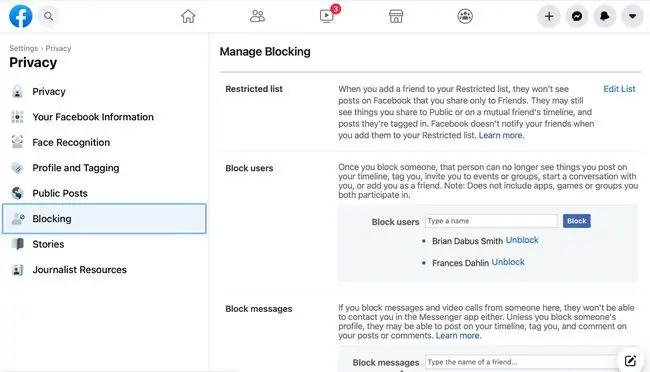
Task: Click the Face Recognition icon
Action: pos(17,142)
